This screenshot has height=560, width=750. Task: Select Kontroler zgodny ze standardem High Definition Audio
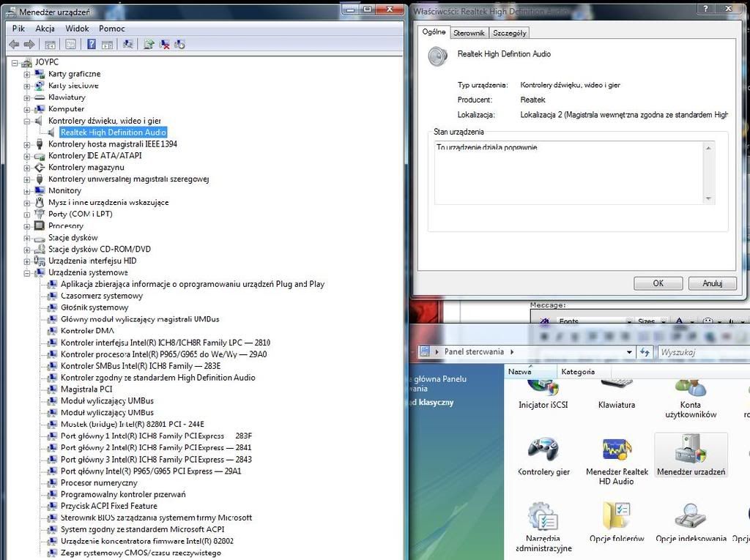(158, 378)
